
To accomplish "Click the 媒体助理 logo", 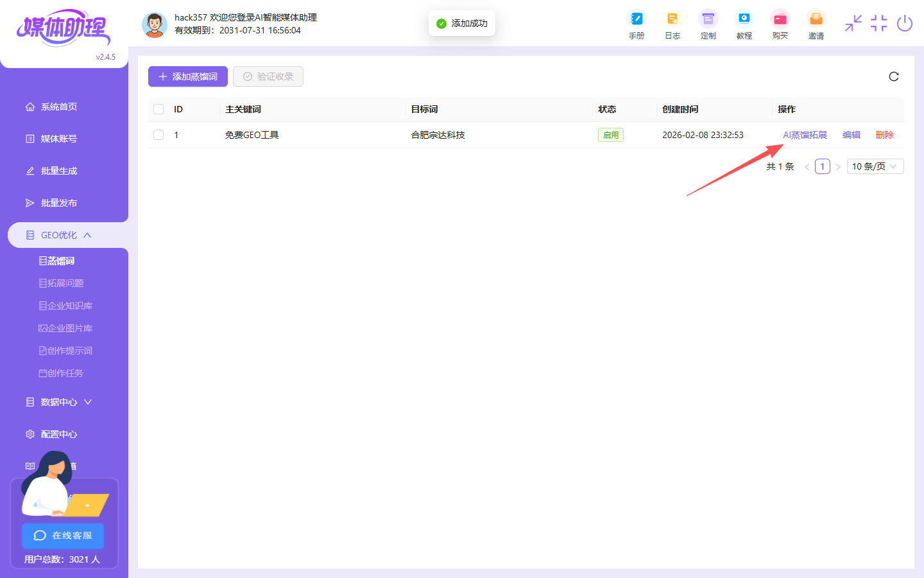I will [63, 28].
